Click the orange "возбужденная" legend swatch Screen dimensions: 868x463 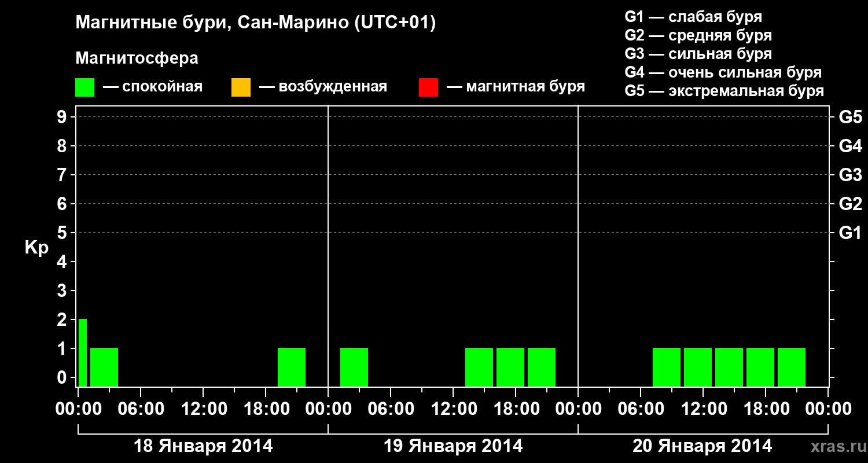click(x=241, y=87)
